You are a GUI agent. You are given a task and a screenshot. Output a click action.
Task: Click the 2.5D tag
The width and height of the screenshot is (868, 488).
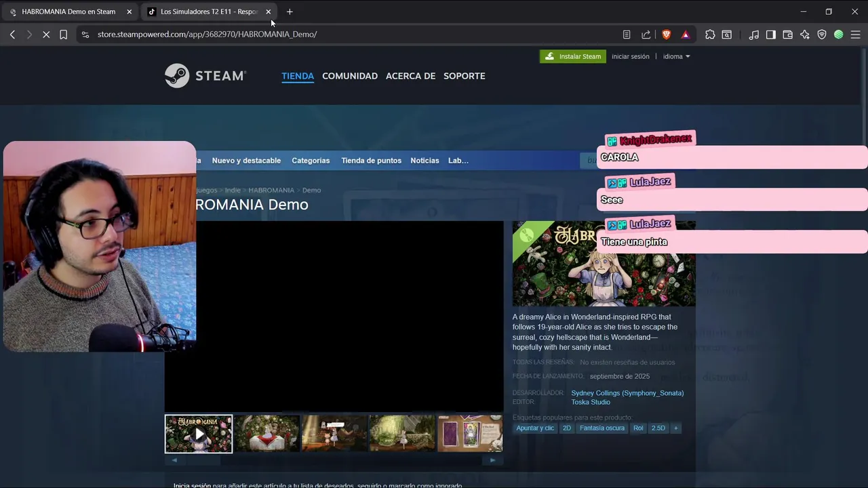658,428
